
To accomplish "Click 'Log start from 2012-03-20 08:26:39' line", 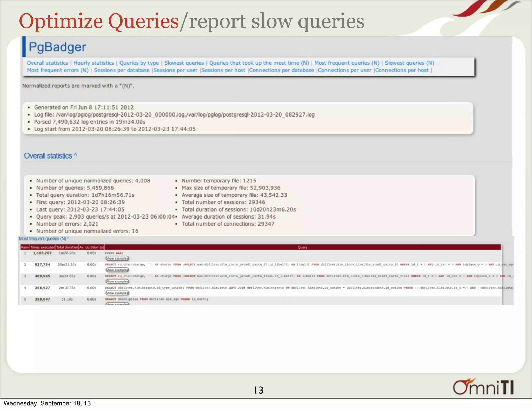I will [x=115, y=129].
